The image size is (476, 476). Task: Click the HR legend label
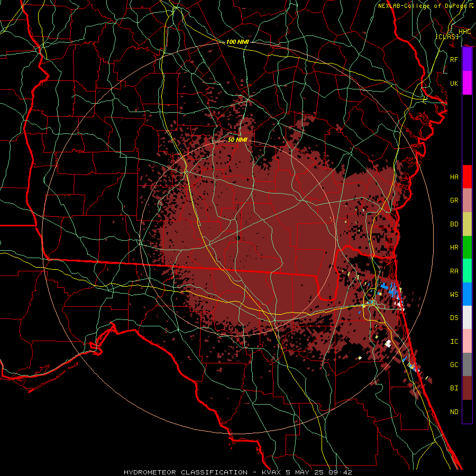[454, 248]
